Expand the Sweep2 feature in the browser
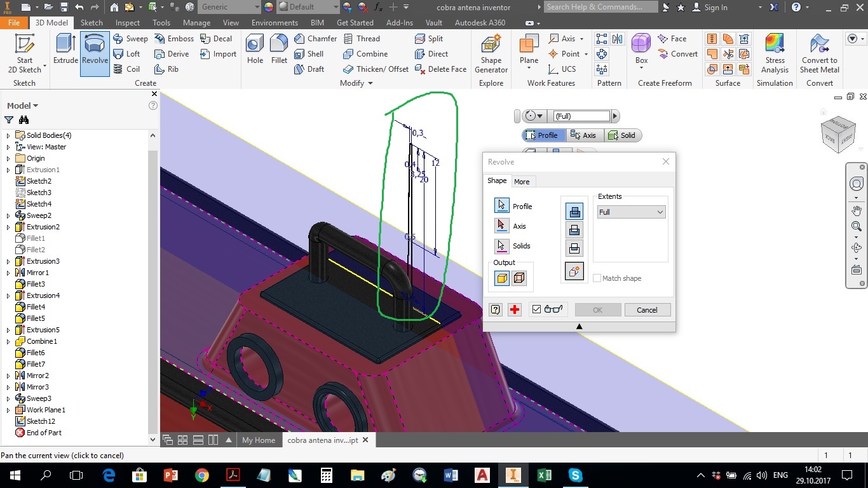Screen dimensions: 868x488 point(7,215)
